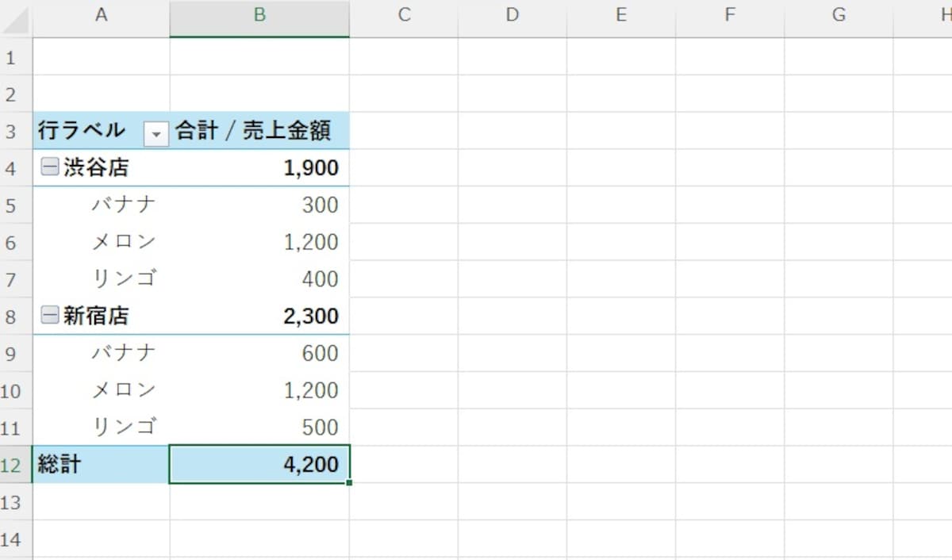Select the 500 value cell
Screen dimensions: 952x560
(259, 427)
